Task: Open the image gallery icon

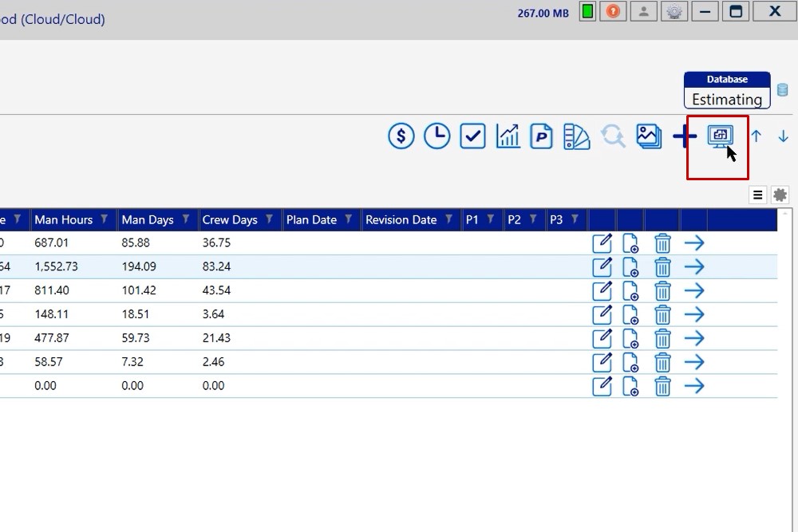Action: point(648,136)
